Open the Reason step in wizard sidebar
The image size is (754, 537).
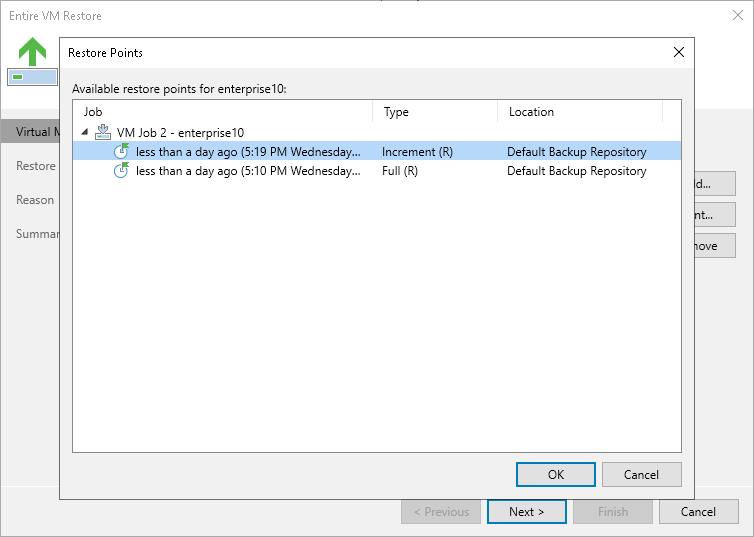point(35,200)
